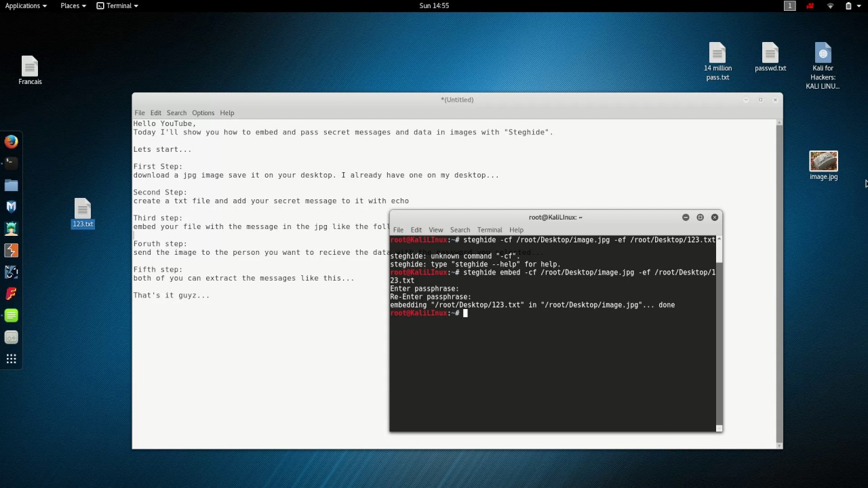
Task: Click the "Fifth step:" heading line
Action: tap(158, 269)
